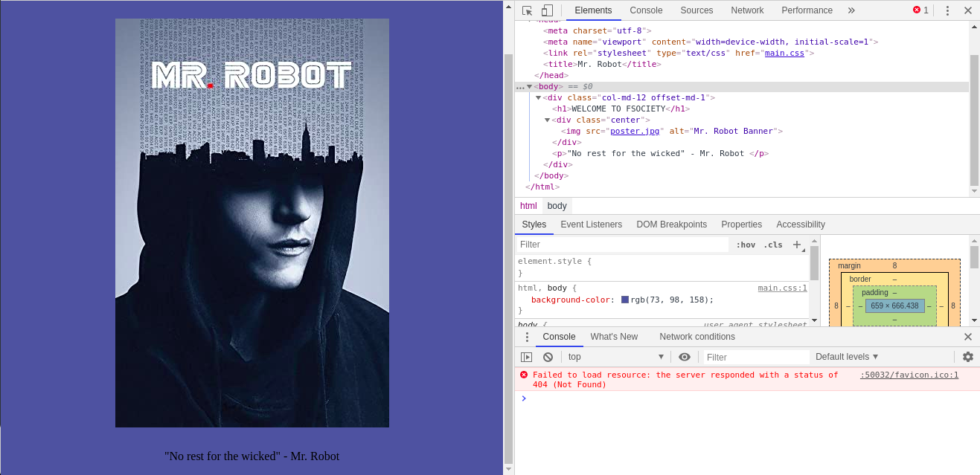Click the clear console icon
Image resolution: width=980 pixels, height=475 pixels.
[548, 357]
